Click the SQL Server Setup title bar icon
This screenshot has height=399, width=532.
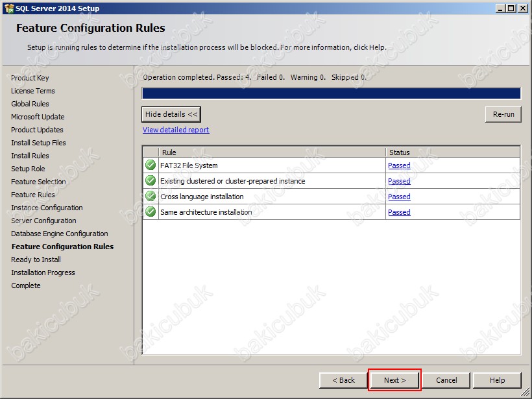click(x=9, y=8)
